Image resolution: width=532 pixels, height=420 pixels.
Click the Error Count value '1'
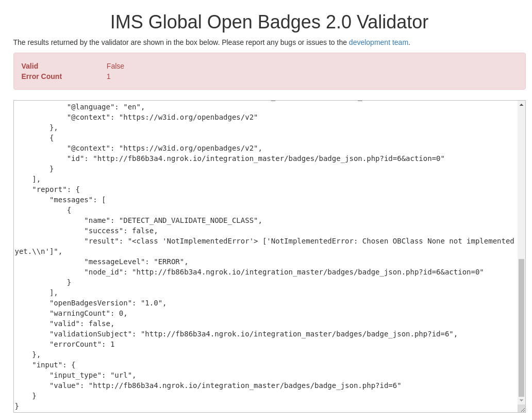point(109,76)
